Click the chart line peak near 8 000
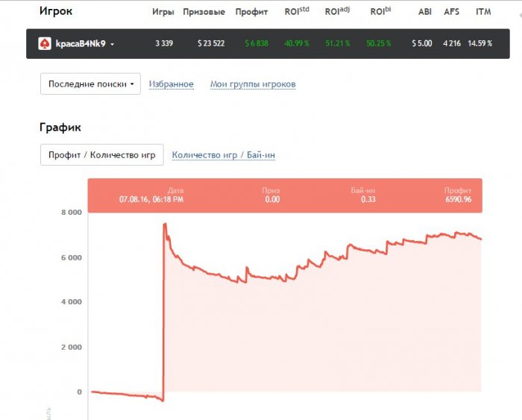The image size is (522, 420). click(x=165, y=225)
